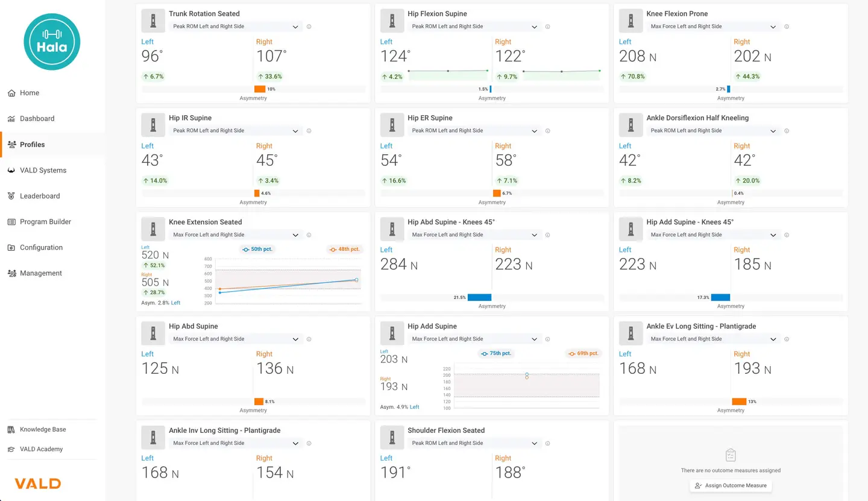
Task: Click the Knee Flexion Prone device icon
Action: (631, 20)
